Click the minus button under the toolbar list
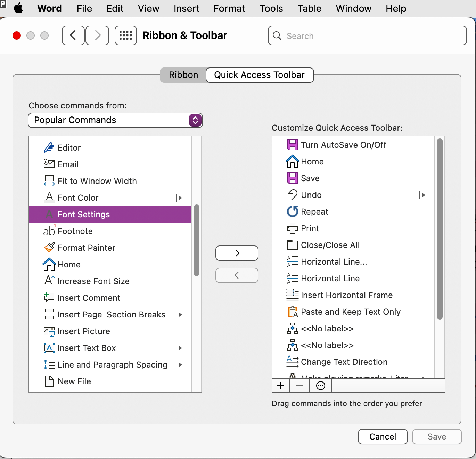Image resolution: width=476 pixels, height=459 pixels. (300, 386)
